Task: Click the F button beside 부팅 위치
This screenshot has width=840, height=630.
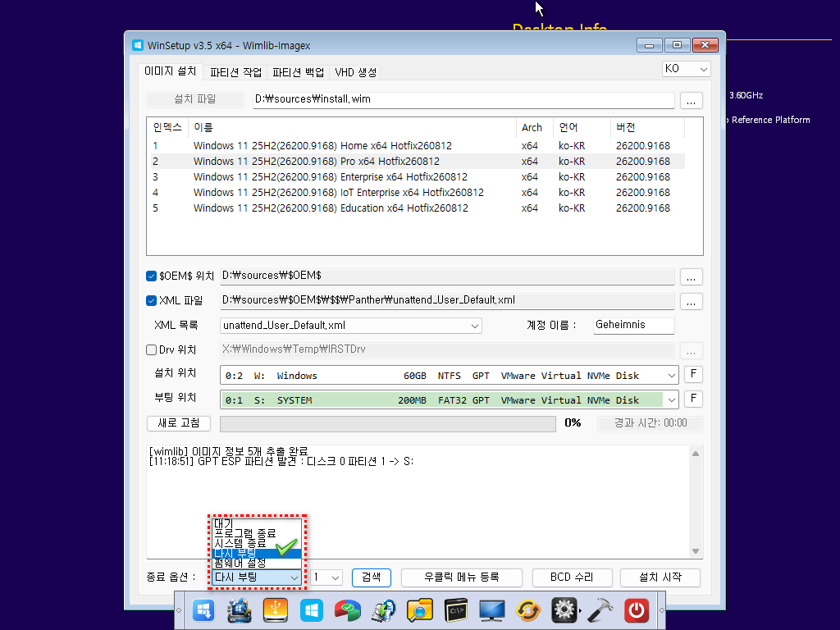Action: [x=693, y=399]
